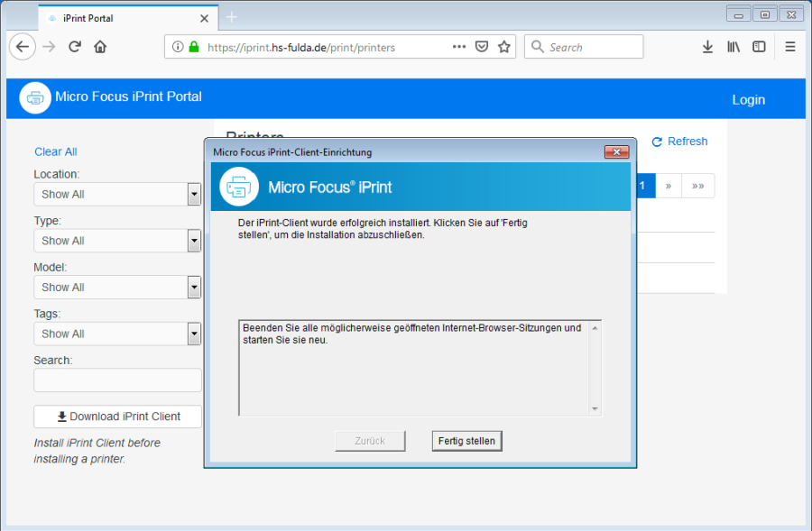Open the page actions three-dot menu

pyautogui.click(x=459, y=47)
